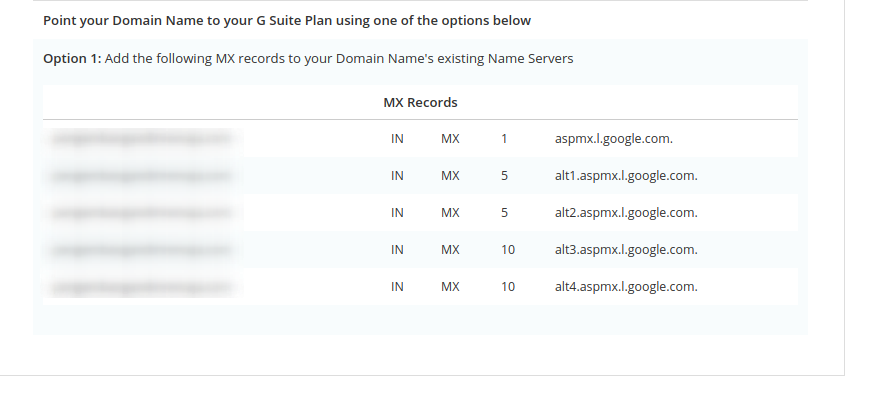Viewport: 872px width, 393px height.
Task: Click the alt2.aspmx.l.google.com. server text
Action: [x=626, y=213]
